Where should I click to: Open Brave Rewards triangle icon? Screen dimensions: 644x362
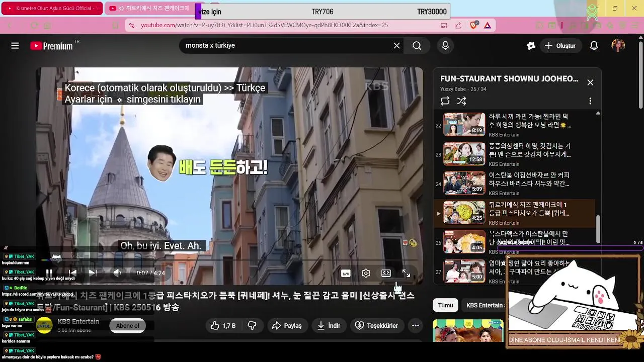pos(488,25)
